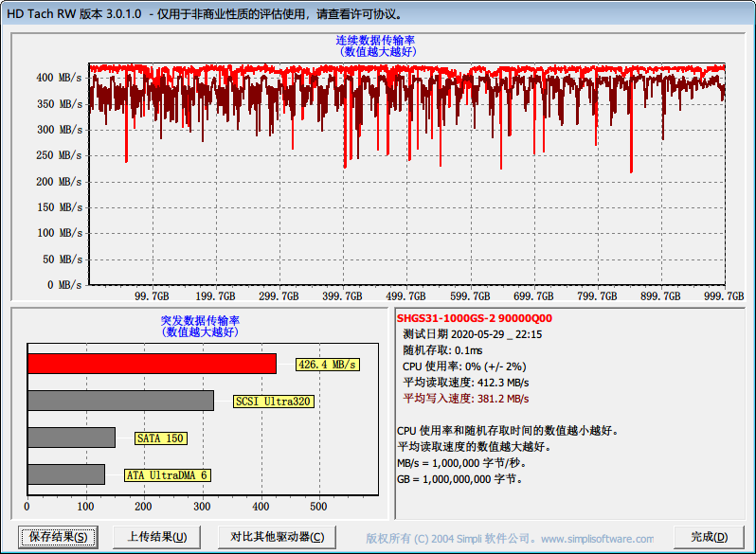This screenshot has height=554, width=756.
Task: Click the 999.7GB axis label
Action: coord(724,296)
